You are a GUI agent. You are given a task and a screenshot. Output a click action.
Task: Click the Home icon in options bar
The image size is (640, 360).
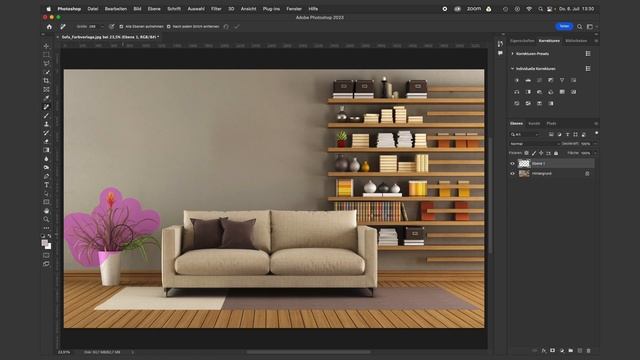[49, 27]
